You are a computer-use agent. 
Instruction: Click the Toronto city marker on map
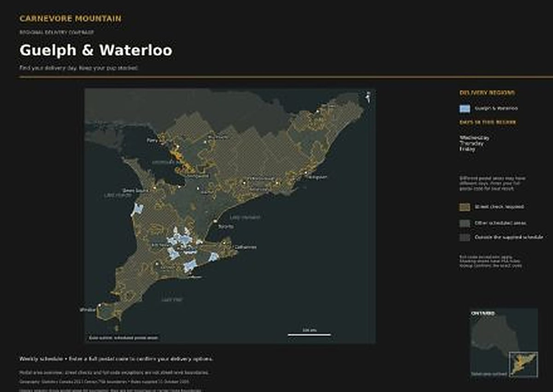pyautogui.click(x=215, y=221)
